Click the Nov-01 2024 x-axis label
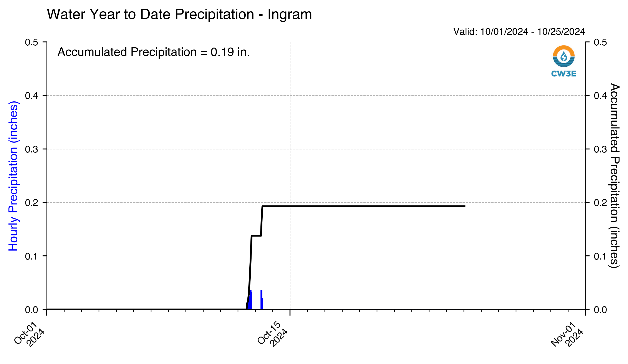The width and height of the screenshot is (628, 364). [x=567, y=334]
